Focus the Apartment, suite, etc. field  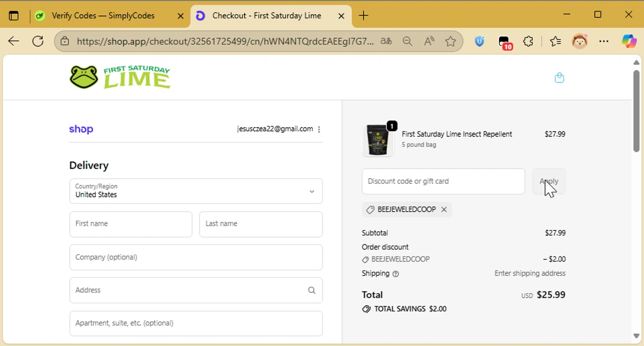point(196,323)
